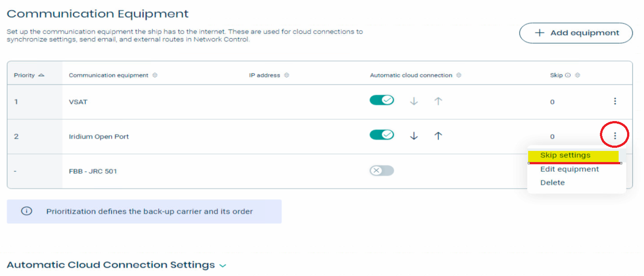Click the Add equipment button
644x276 pixels.
click(x=576, y=33)
